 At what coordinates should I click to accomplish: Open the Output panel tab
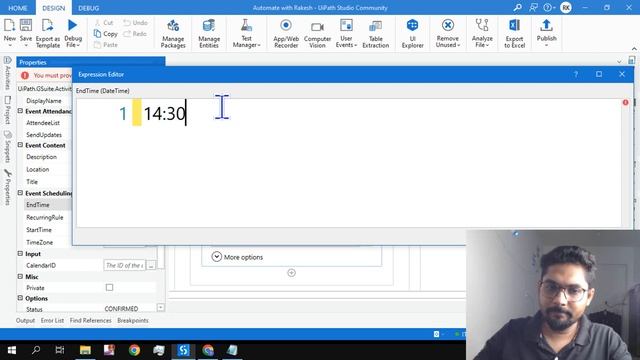(25, 320)
